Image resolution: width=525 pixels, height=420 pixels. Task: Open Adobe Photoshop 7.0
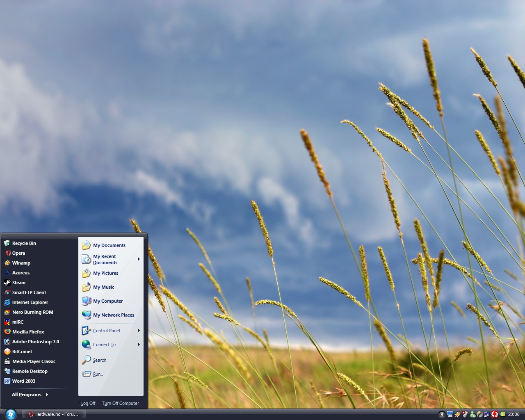32,342
